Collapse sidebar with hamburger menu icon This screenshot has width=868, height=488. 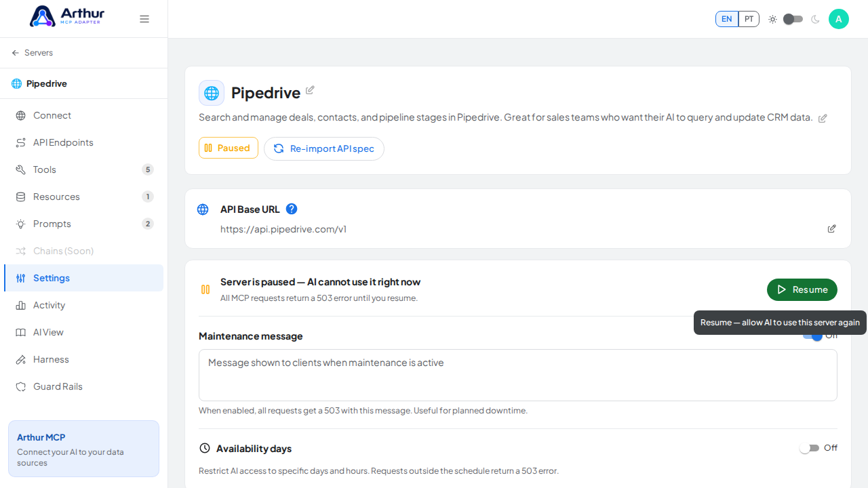coord(144,19)
